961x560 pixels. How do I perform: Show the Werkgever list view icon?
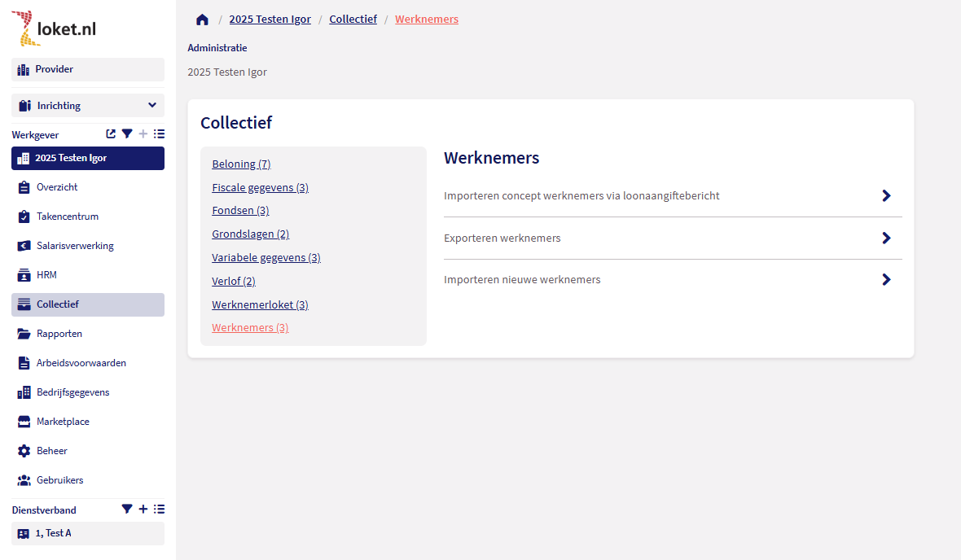click(159, 134)
